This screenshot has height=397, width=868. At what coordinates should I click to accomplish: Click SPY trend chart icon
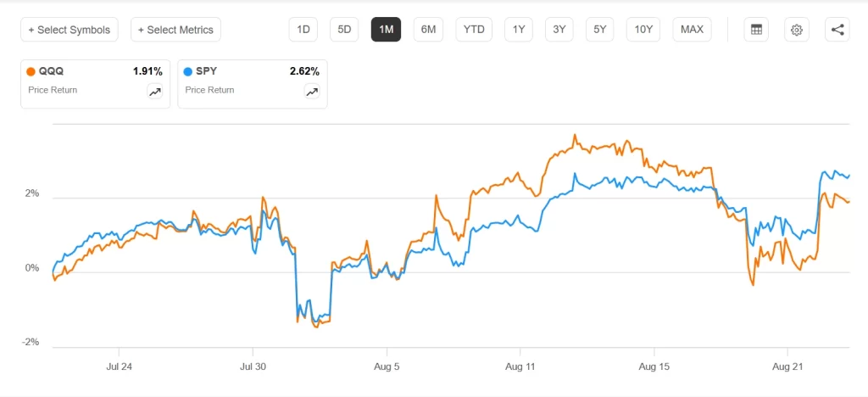(312, 92)
